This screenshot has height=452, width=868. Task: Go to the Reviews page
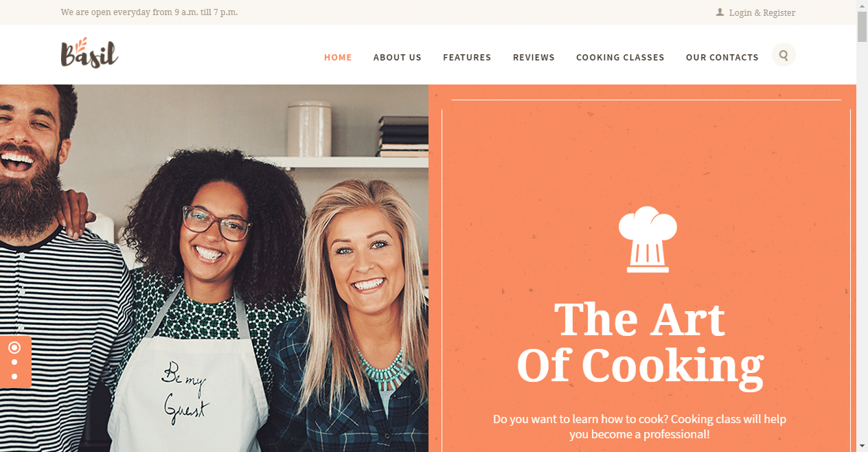[x=534, y=58]
